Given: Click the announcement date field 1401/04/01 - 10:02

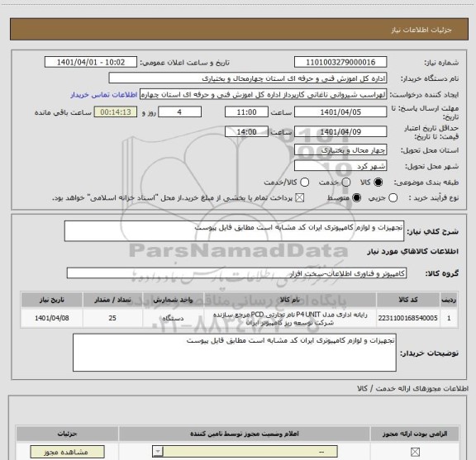Looking at the screenshot, I should click(91, 62).
